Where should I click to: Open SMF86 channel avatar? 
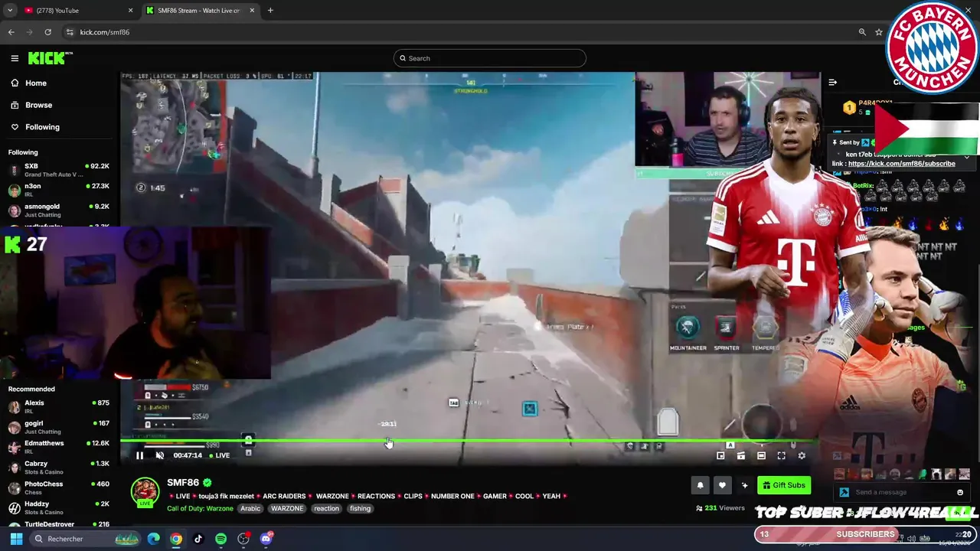[145, 493]
